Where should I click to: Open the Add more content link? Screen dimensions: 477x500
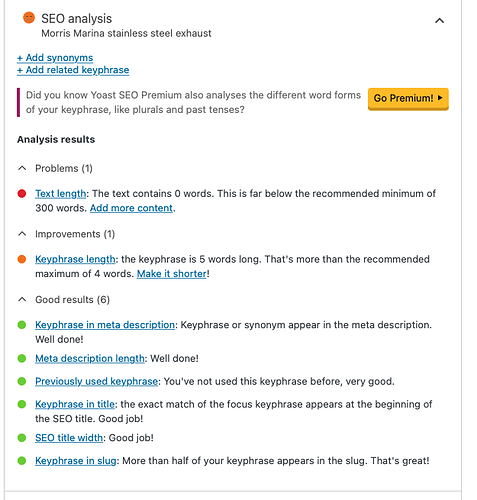[131, 208]
